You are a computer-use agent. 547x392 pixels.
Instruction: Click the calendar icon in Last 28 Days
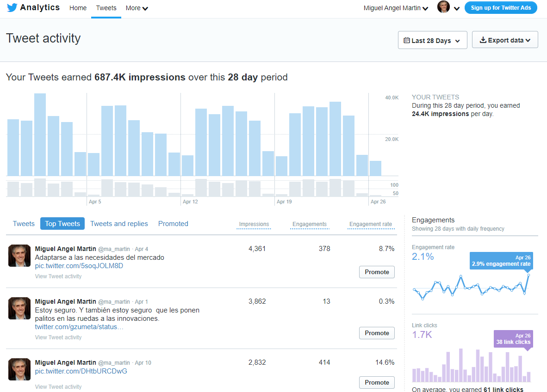pos(406,40)
